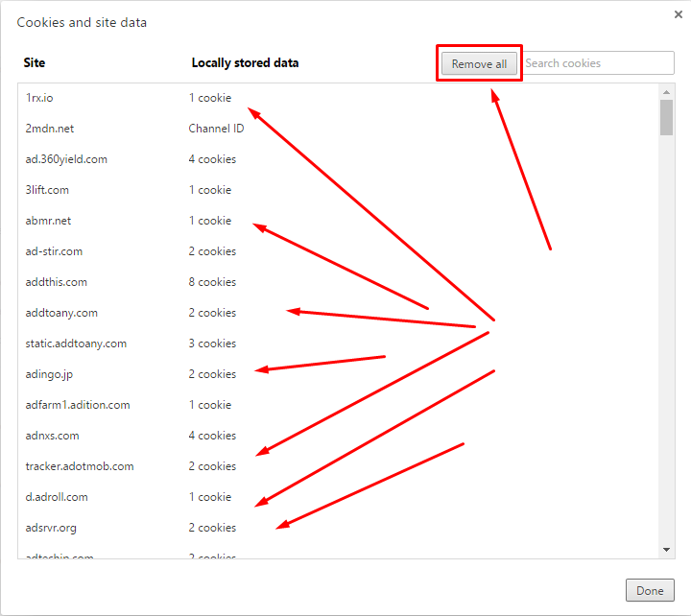This screenshot has height=616, width=691.
Task: Click the Remove all button
Action: click(x=479, y=63)
